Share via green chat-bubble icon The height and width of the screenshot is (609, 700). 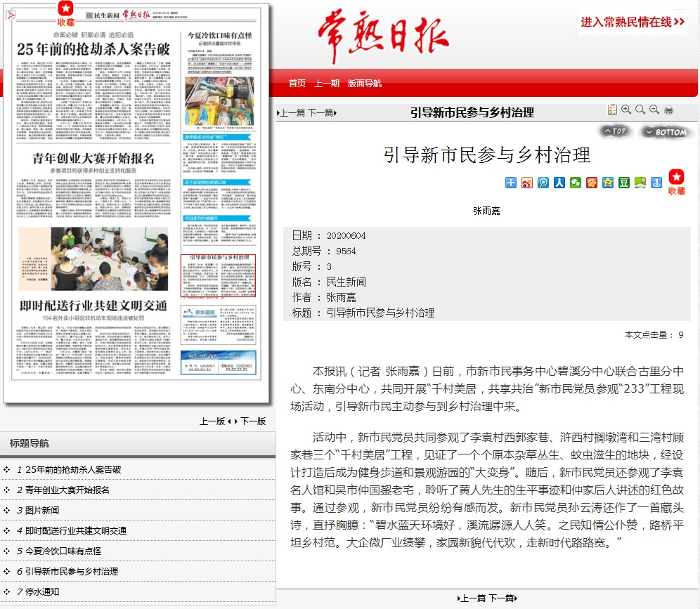point(640,183)
